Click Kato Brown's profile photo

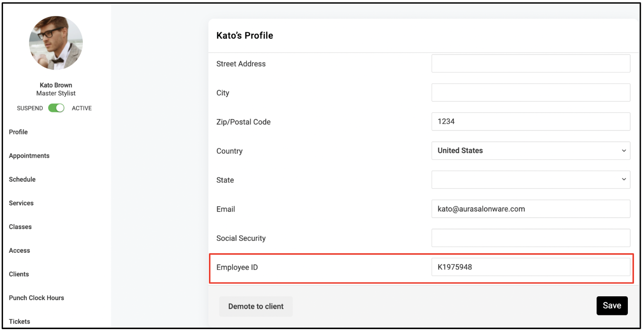pyautogui.click(x=56, y=43)
